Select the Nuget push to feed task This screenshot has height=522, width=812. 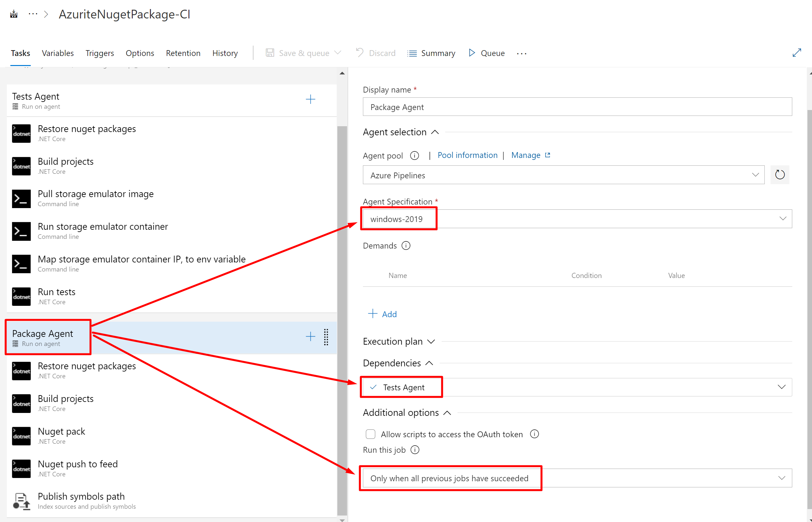172,469
